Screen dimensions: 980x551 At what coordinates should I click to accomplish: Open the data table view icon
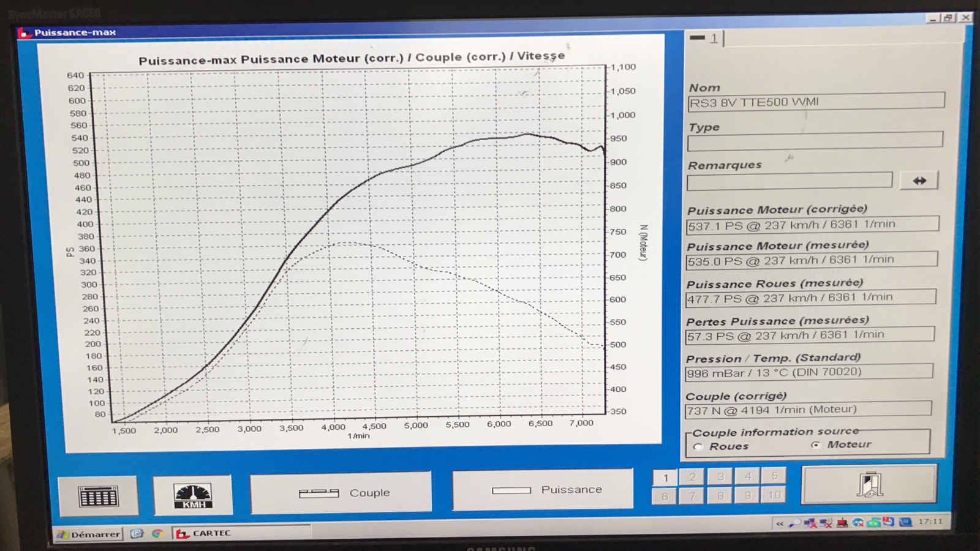tap(98, 495)
